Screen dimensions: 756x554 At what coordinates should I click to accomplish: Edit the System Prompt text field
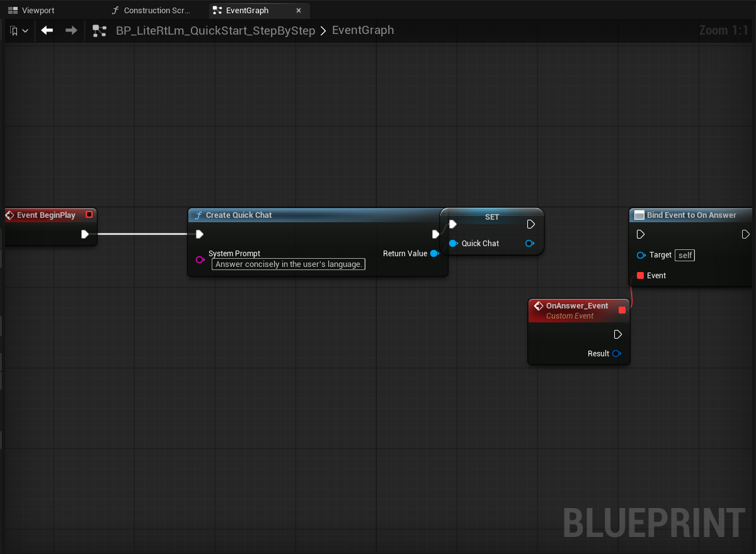tap(289, 264)
